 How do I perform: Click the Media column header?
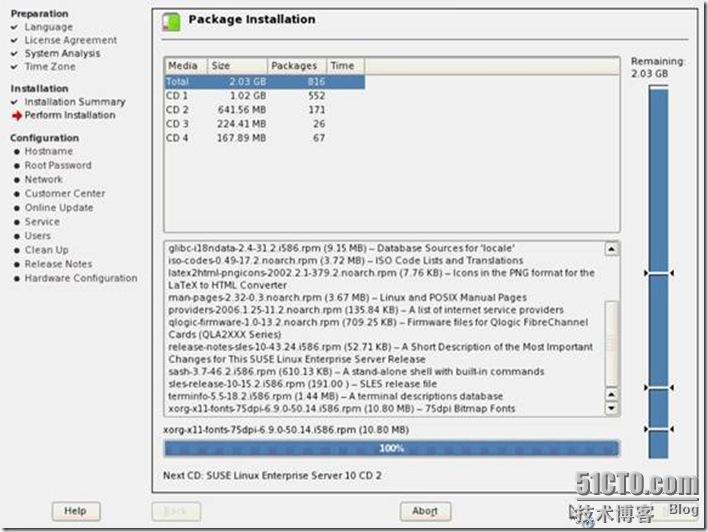(x=186, y=65)
